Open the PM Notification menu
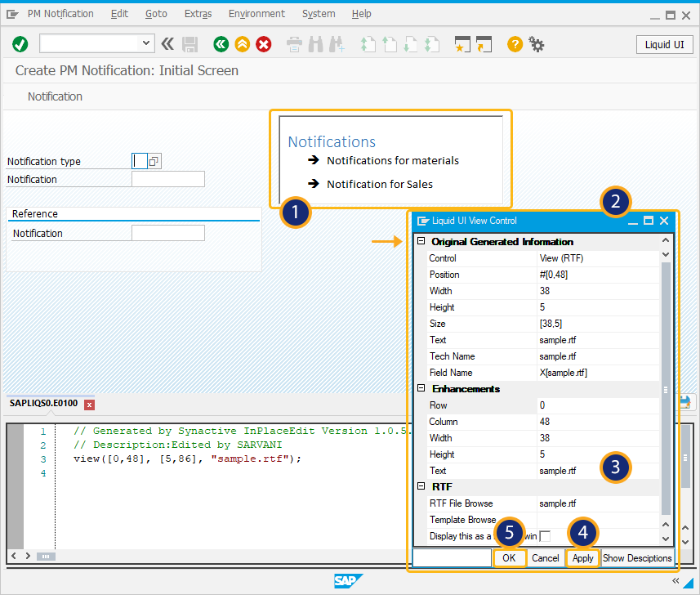This screenshot has width=700, height=595. (x=60, y=14)
